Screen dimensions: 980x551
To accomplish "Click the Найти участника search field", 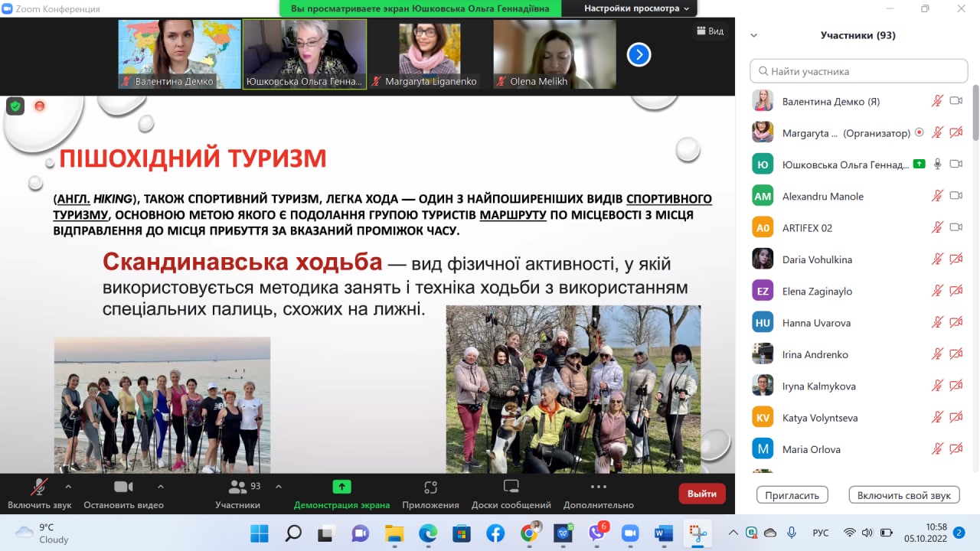I will coord(859,71).
